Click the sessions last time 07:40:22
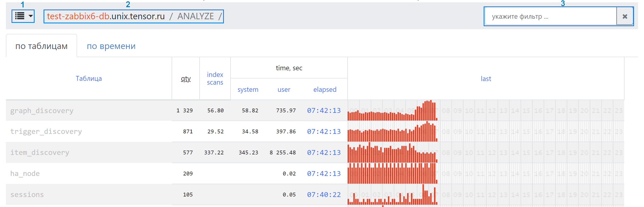 pos(324,195)
